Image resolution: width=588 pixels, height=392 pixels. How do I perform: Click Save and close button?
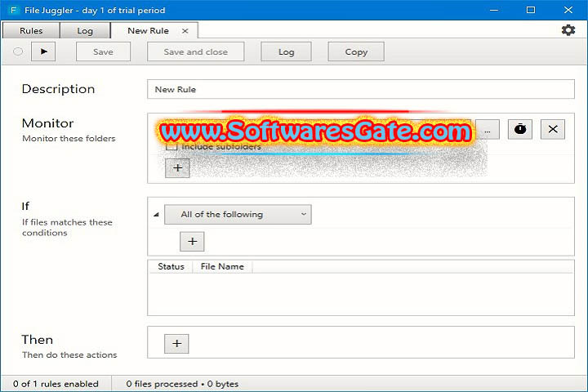point(195,51)
